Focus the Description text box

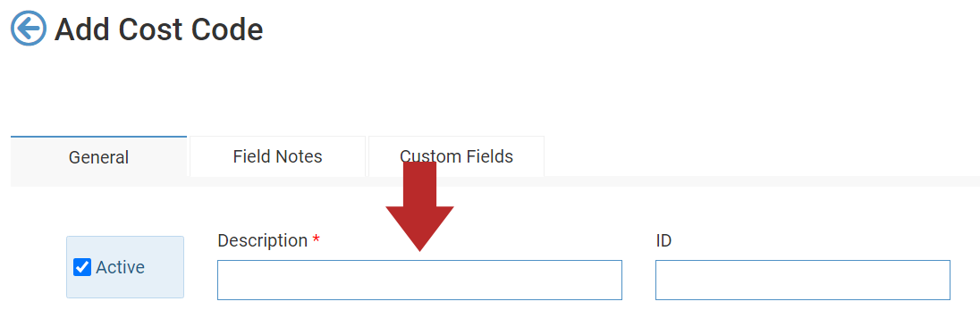[419, 280]
